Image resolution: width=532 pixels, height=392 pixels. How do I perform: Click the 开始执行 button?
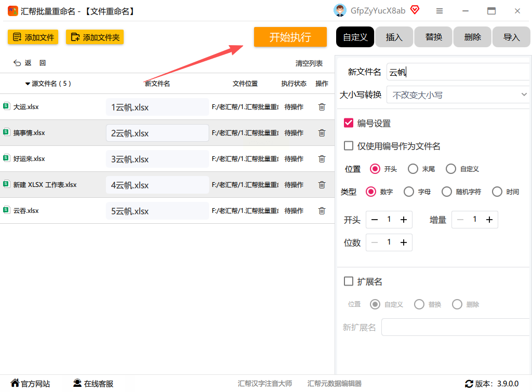coord(290,37)
